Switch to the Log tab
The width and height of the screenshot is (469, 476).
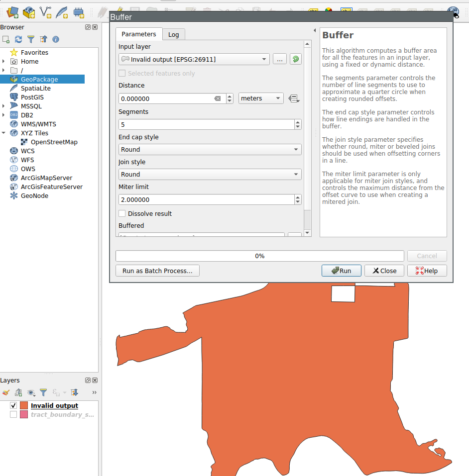point(173,34)
